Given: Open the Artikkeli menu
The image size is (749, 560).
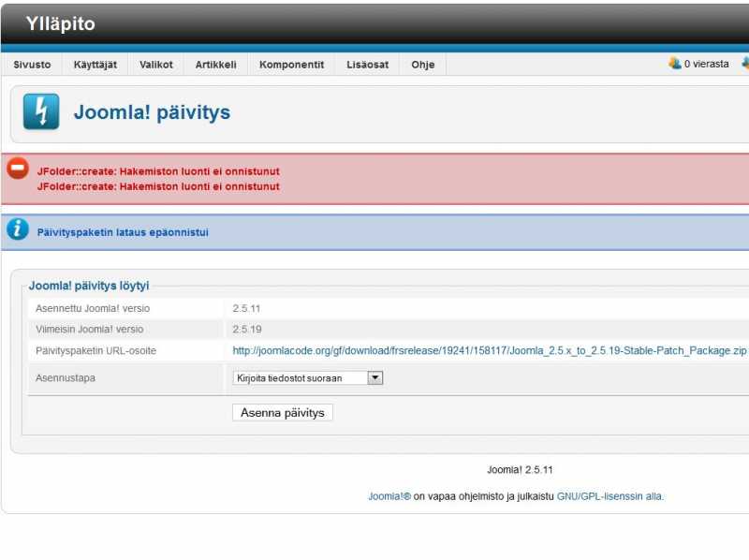Looking at the screenshot, I should point(215,65).
